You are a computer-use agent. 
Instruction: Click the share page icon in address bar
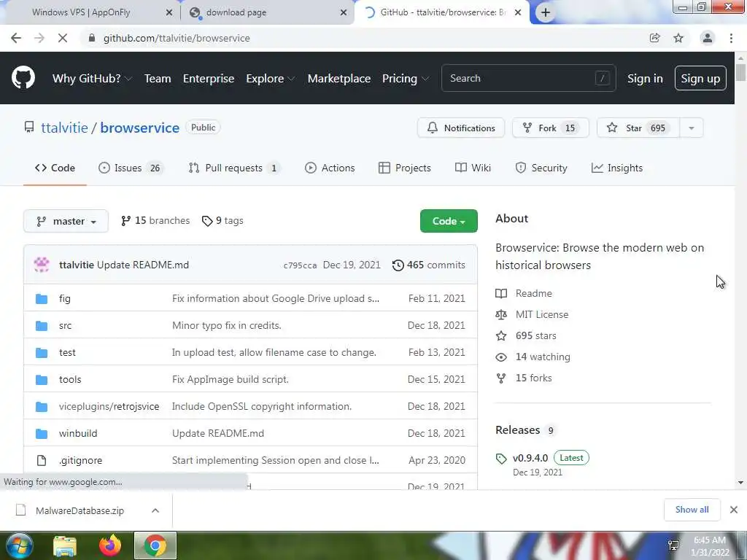pos(655,38)
